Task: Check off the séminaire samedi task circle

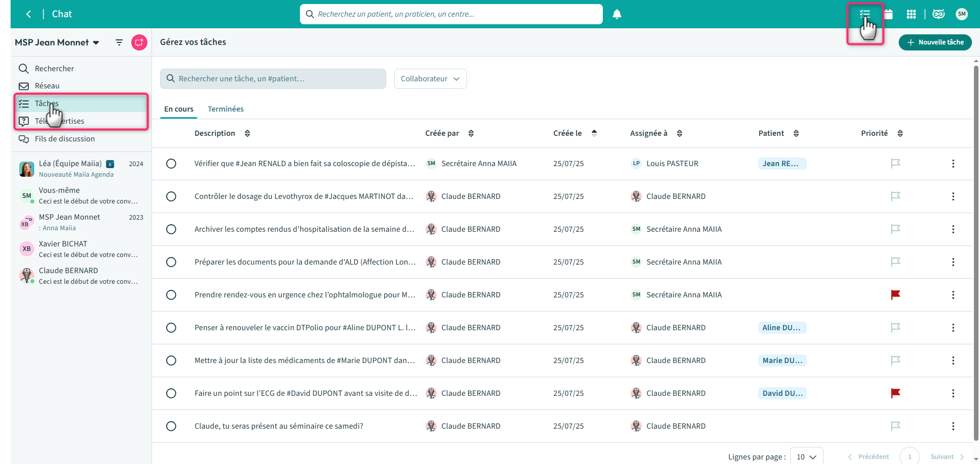Action: pos(171,426)
